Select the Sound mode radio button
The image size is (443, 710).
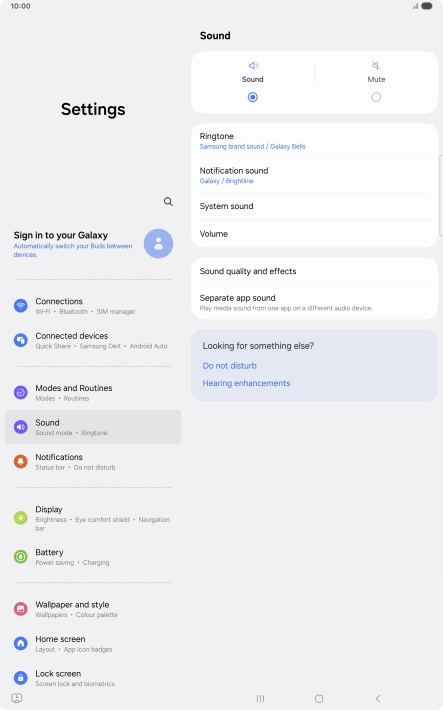[253, 97]
